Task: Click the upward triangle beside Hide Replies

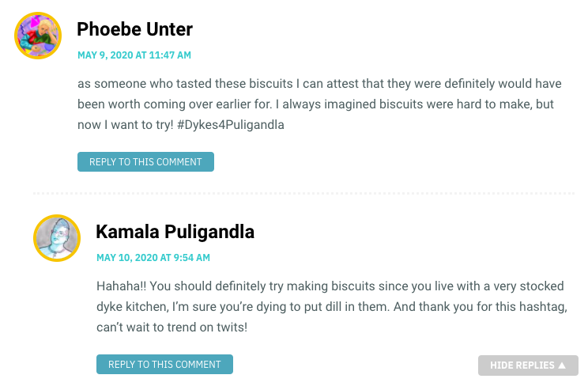Action: 562,365
